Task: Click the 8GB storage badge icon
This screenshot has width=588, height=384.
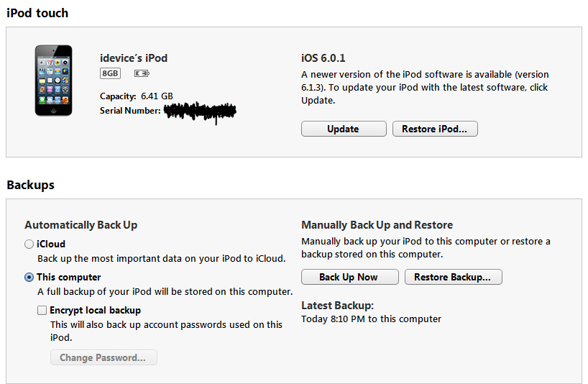Action: pyautogui.click(x=110, y=73)
